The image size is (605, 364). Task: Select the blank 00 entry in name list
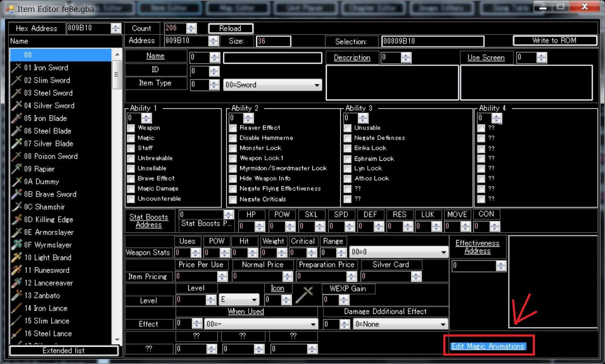pos(61,55)
